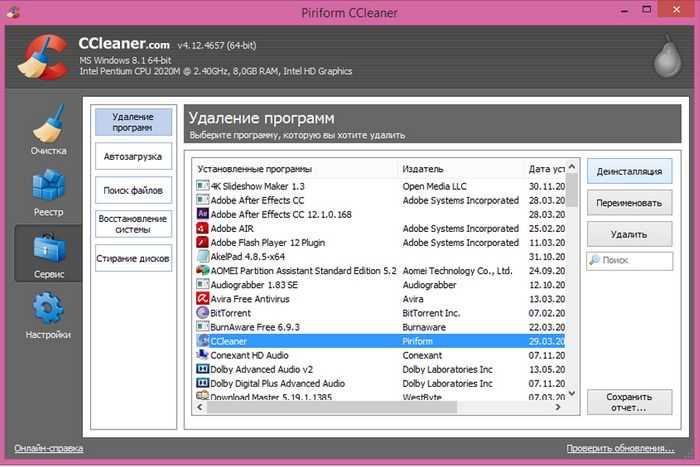Click the CCleaner logo in header
The image size is (700, 467).
point(43,57)
